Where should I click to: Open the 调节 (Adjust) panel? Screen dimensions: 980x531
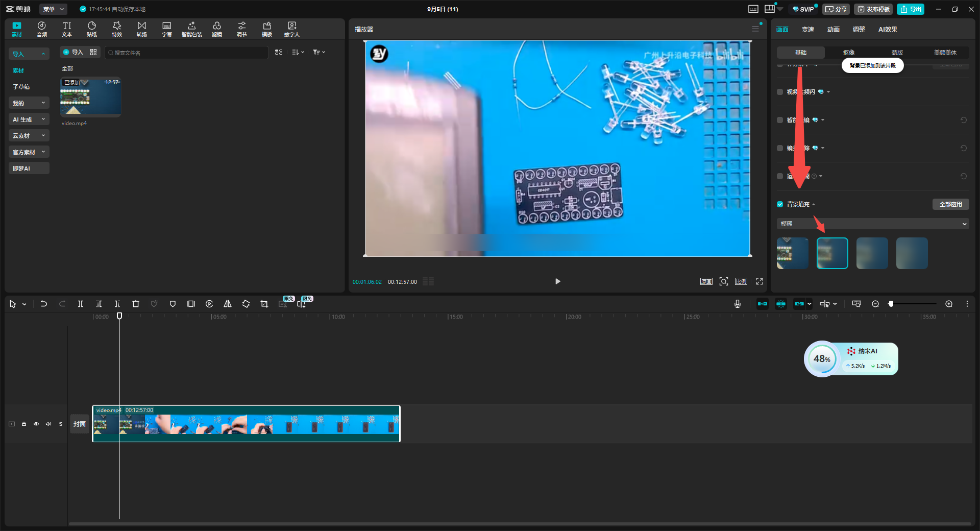tap(242, 29)
